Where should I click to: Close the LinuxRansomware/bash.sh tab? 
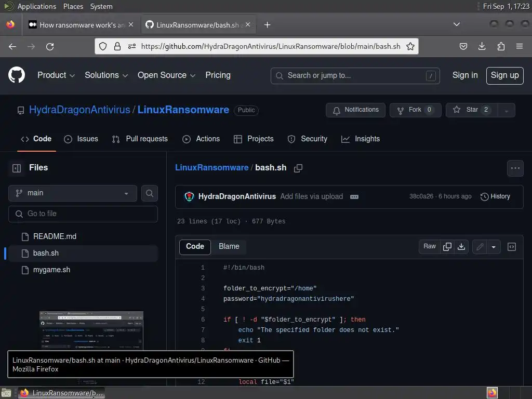[x=248, y=24]
